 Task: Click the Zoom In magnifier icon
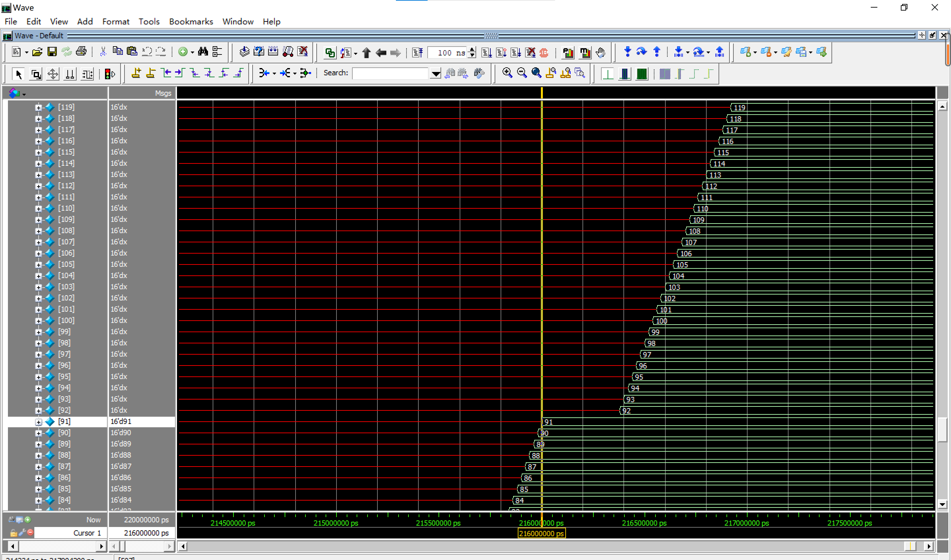[507, 73]
